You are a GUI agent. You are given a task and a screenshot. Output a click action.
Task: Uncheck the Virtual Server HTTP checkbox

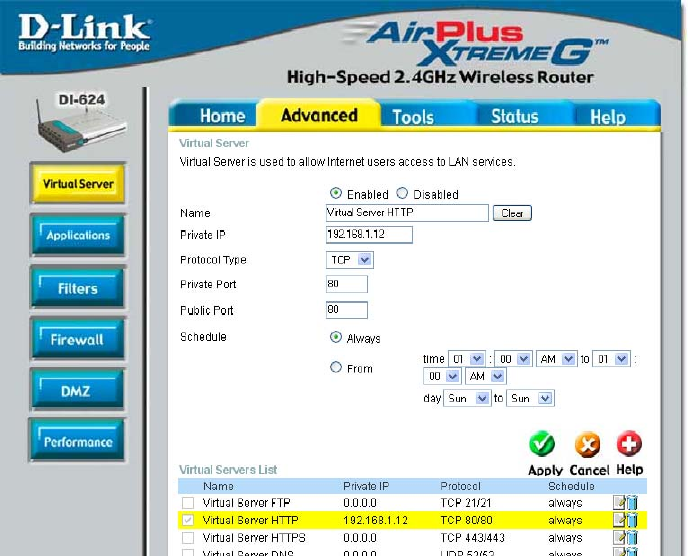(188, 520)
